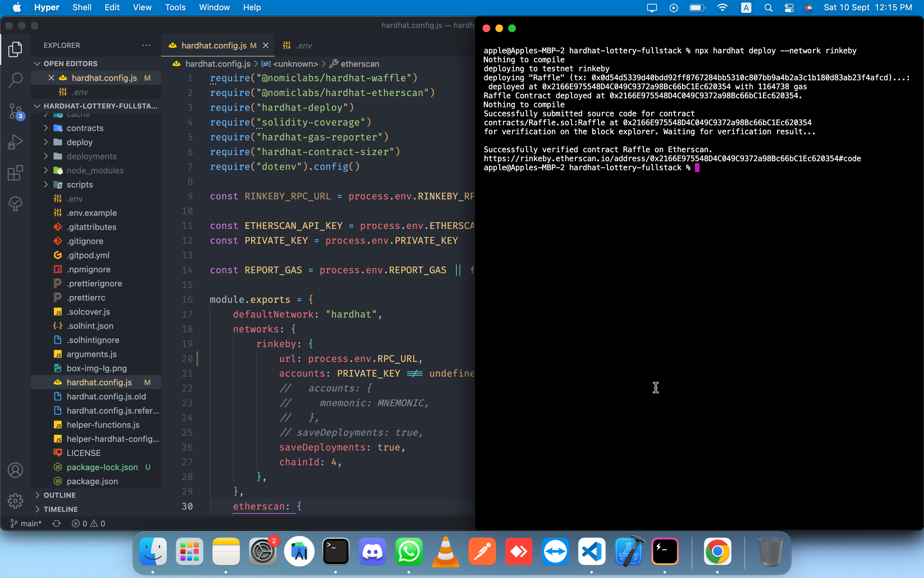Screen dimensions: 924x578
Task: Click etherscan in the breadcrumb bar
Action: click(x=355, y=64)
